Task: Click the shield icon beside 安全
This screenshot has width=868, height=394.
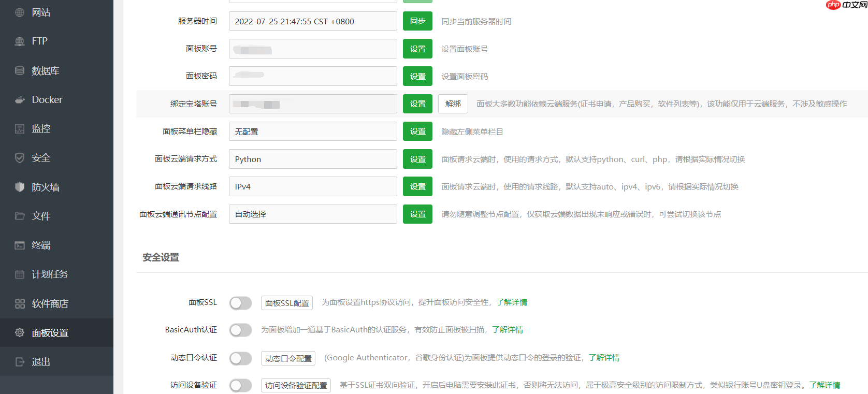Action: [20, 158]
